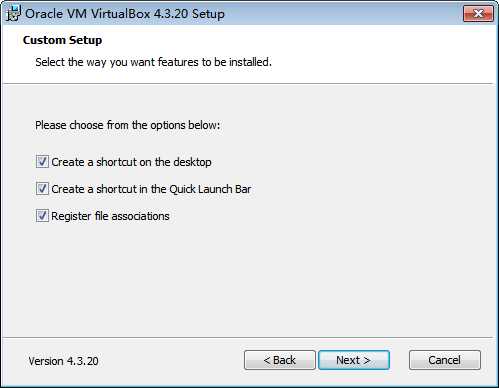Click the blank white header banner area
Screen dimensions: 499x388
coord(383,53)
